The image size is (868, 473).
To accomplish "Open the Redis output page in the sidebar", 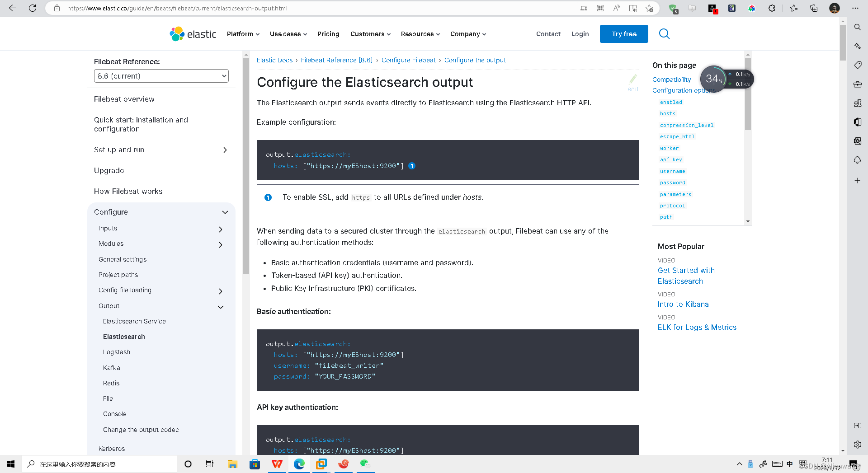I will (111, 383).
